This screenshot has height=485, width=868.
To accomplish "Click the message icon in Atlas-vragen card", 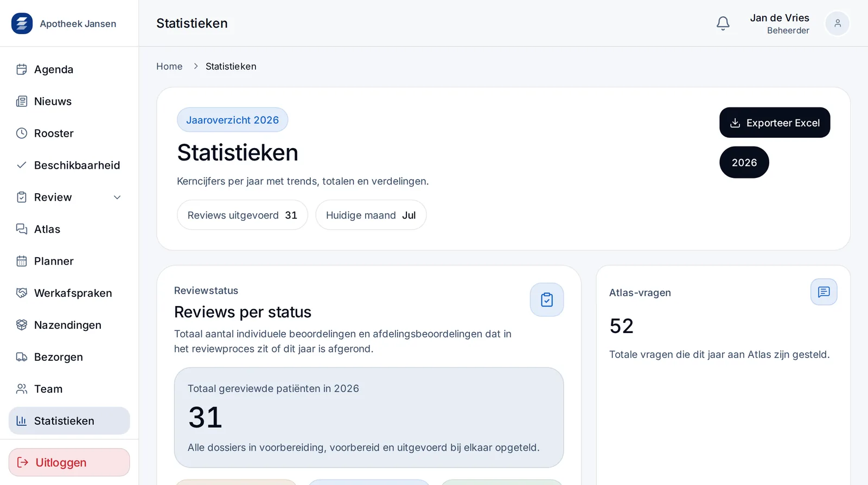I will (824, 292).
